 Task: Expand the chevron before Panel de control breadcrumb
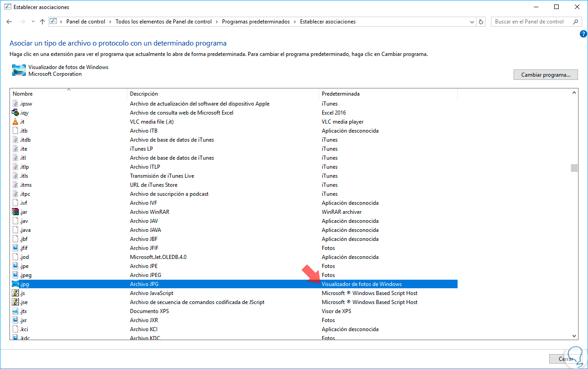point(61,22)
